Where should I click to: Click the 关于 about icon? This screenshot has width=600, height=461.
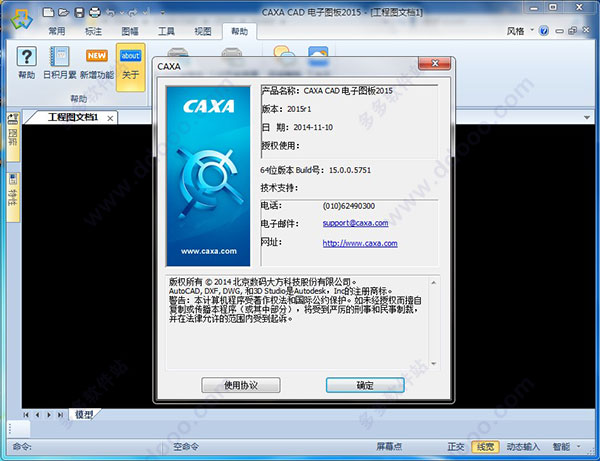click(x=130, y=67)
